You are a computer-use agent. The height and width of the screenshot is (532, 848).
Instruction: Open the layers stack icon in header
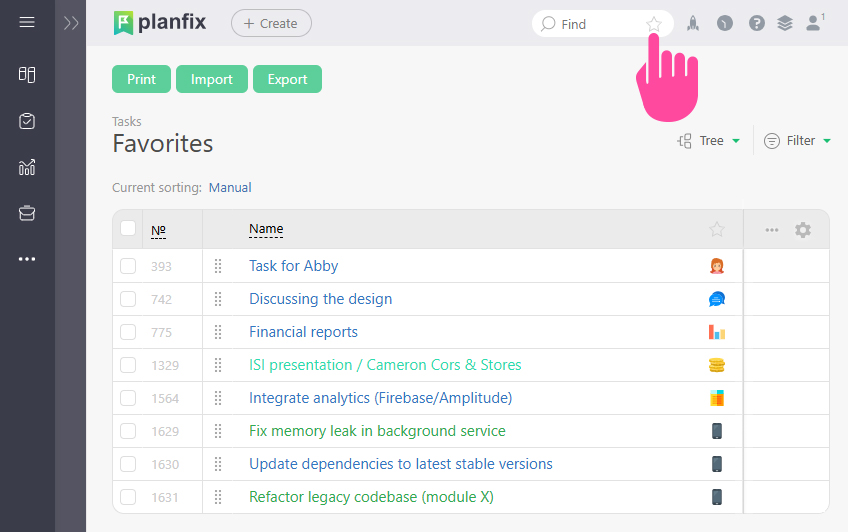tap(785, 23)
